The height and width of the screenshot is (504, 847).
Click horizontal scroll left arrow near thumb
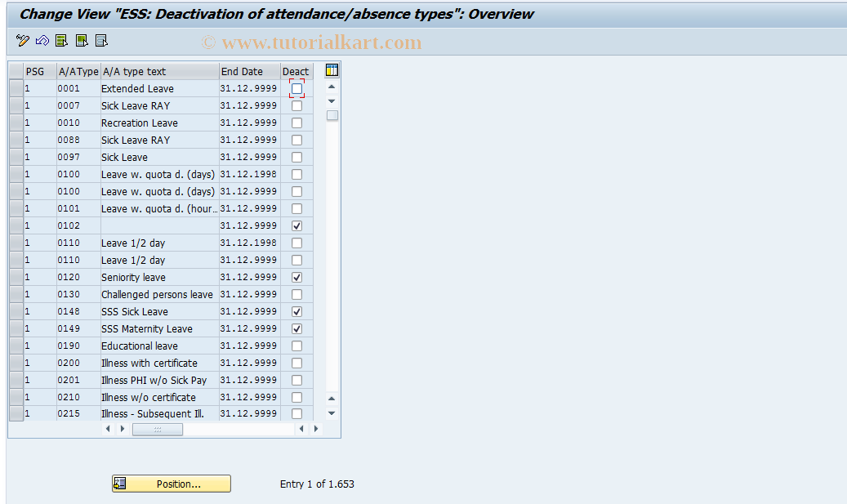[108, 429]
